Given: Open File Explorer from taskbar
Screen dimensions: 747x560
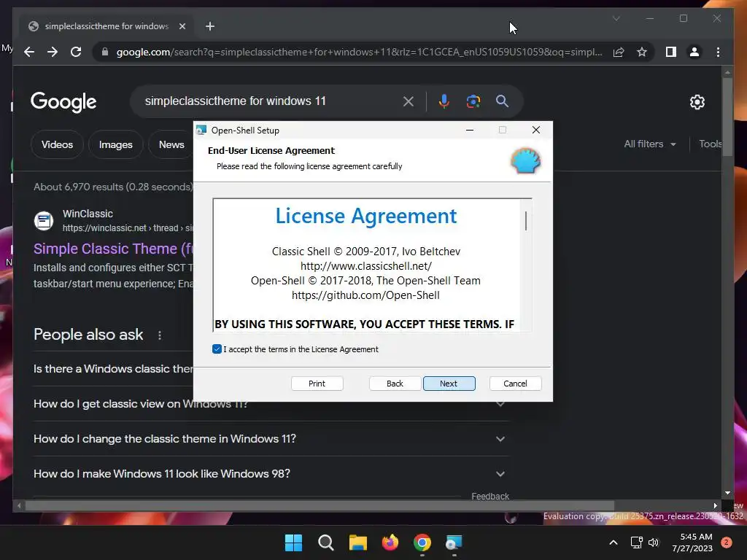Looking at the screenshot, I should [357, 542].
